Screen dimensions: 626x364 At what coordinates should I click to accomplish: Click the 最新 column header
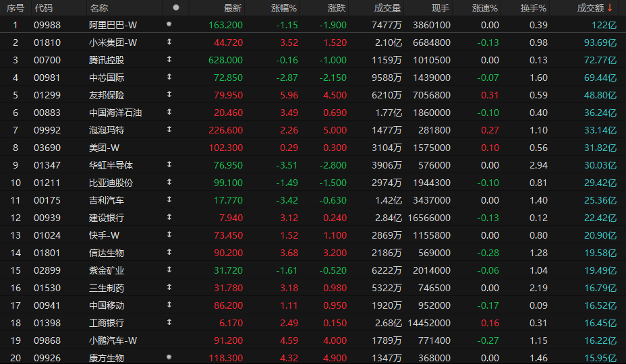click(x=233, y=8)
